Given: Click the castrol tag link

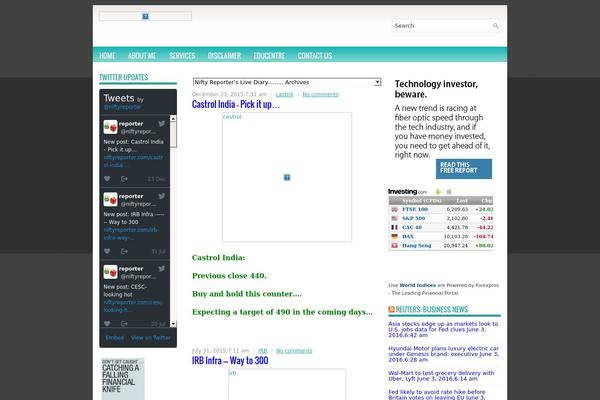Looking at the screenshot, I should point(284,95).
